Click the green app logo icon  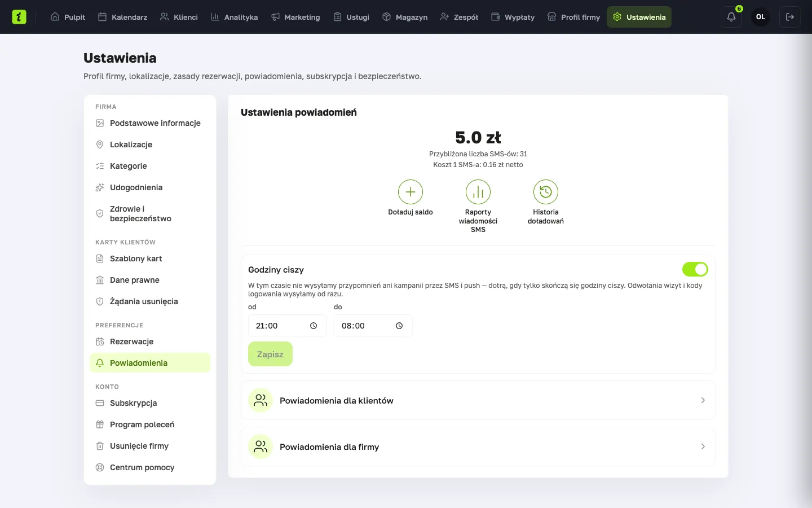click(19, 17)
